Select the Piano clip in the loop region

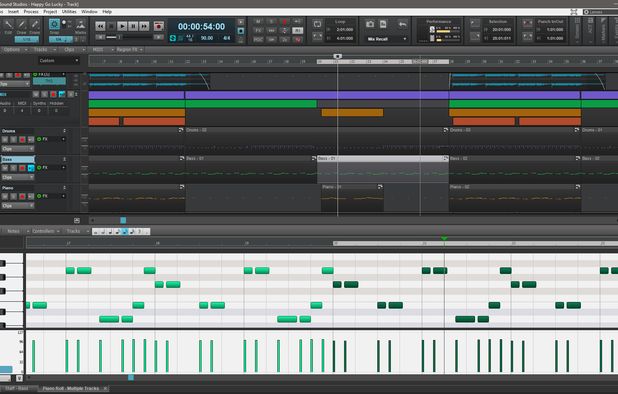(352, 199)
